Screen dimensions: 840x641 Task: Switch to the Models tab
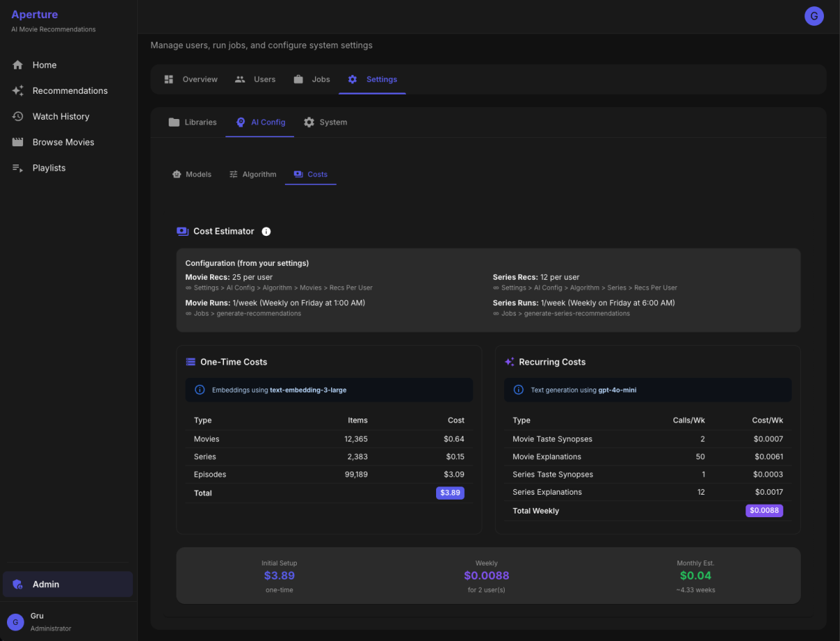click(x=192, y=174)
